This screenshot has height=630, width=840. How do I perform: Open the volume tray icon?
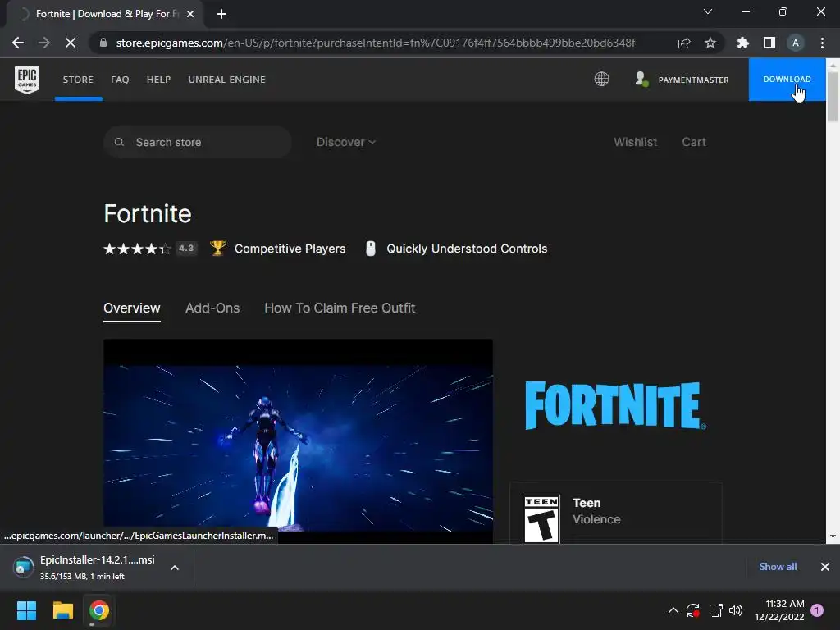[x=736, y=610]
